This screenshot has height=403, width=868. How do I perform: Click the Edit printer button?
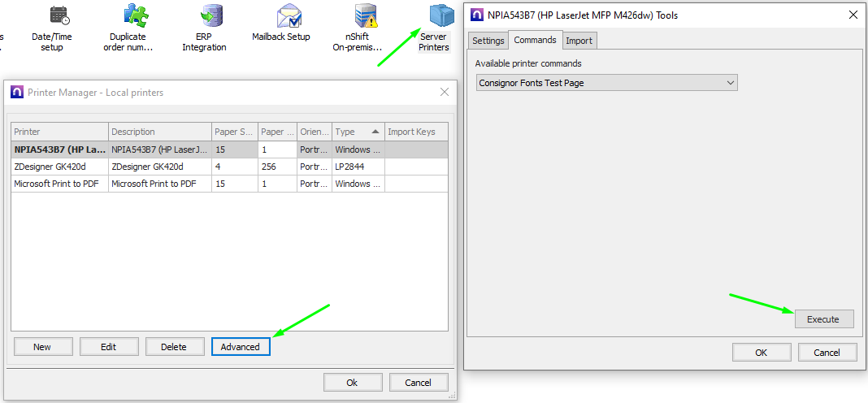click(x=108, y=347)
